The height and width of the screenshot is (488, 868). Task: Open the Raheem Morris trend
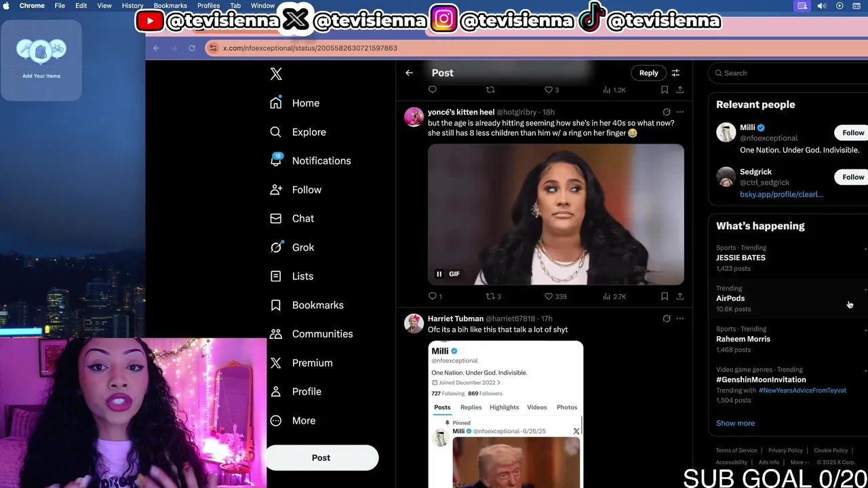tap(743, 339)
